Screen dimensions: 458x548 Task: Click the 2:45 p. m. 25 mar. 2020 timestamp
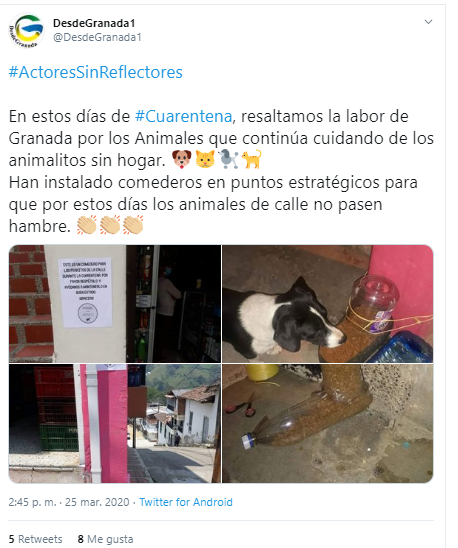coord(69,502)
